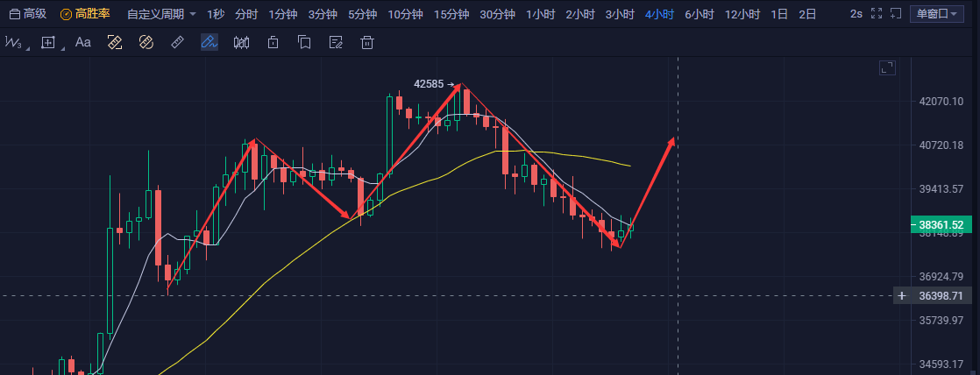Select the Elliott wave drawing tool

pos(13,42)
